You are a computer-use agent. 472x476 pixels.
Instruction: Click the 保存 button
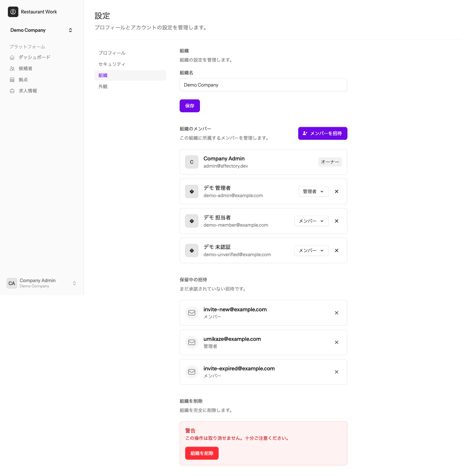190,106
